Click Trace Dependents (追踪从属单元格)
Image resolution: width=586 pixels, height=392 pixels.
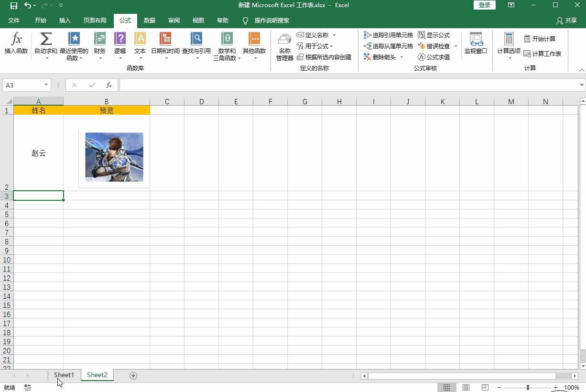coord(388,46)
